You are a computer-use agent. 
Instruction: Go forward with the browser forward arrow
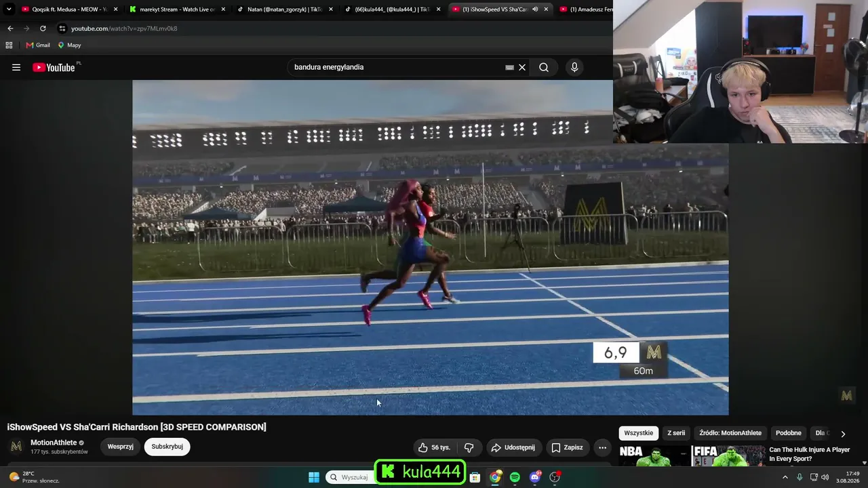tap(26, 28)
